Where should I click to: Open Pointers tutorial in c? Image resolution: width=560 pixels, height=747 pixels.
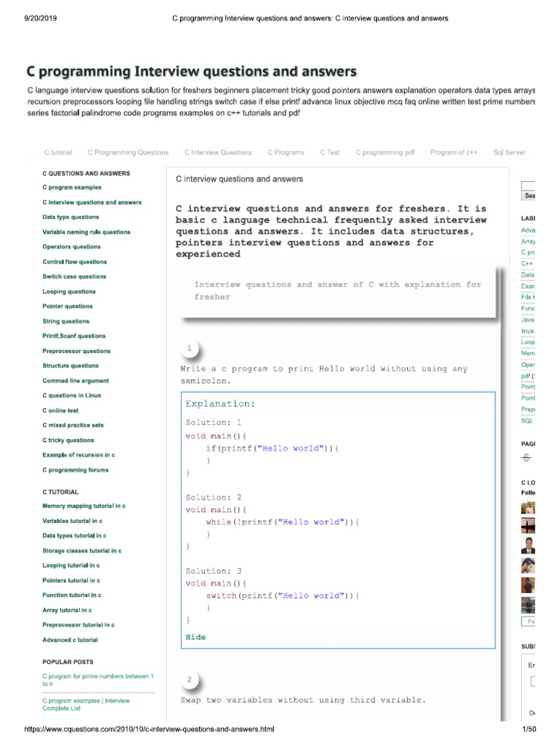[71, 581]
